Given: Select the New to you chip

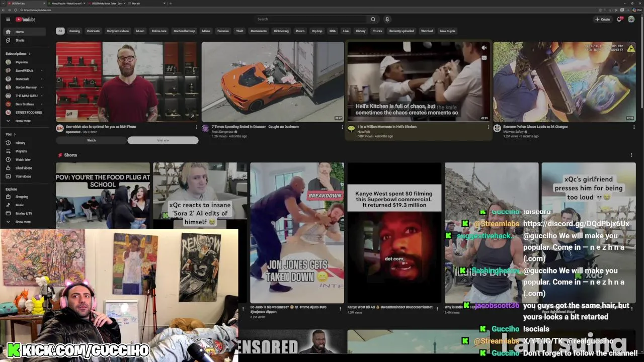Looking at the screenshot, I should click(x=447, y=31).
